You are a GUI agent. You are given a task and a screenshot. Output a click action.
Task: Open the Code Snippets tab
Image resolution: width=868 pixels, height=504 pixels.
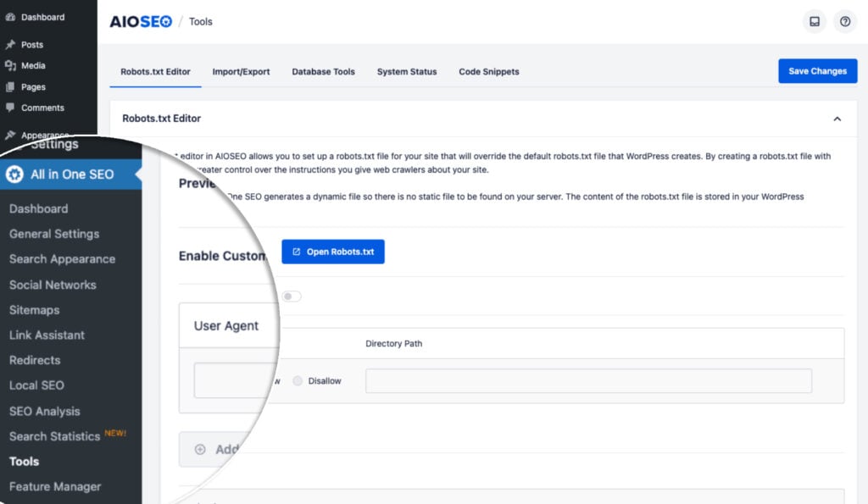coord(489,72)
